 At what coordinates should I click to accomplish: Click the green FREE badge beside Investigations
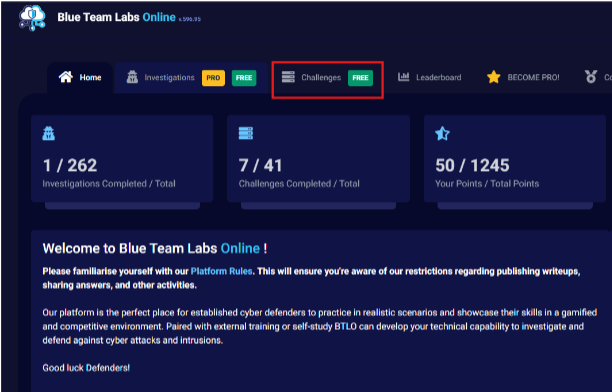[244, 78]
